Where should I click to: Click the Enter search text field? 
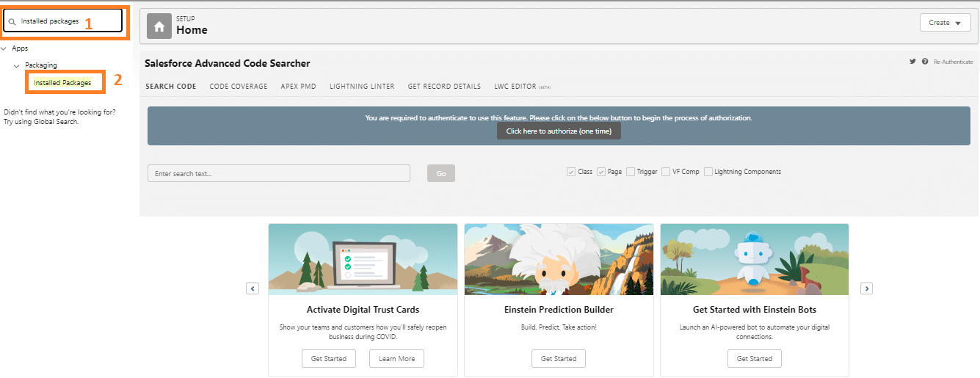[x=278, y=173]
